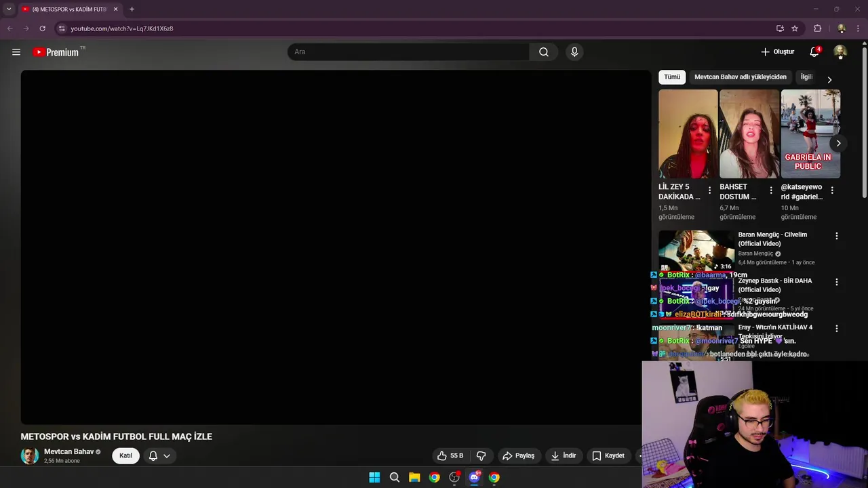Image resolution: width=868 pixels, height=488 pixels.
Task: Toggle channel notification bell
Action: (x=153, y=455)
